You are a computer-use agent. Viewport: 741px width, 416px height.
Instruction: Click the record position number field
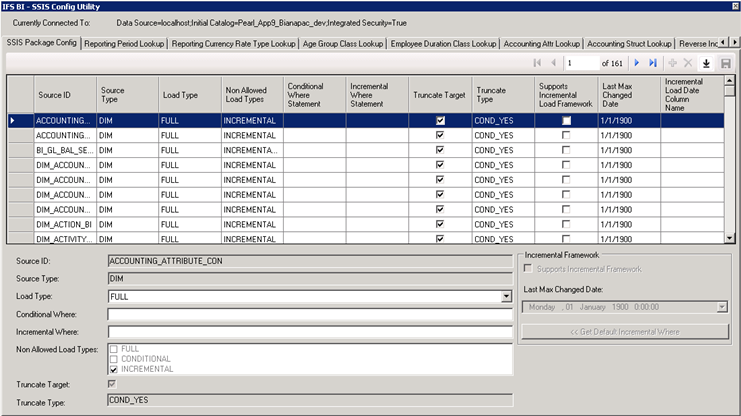582,63
